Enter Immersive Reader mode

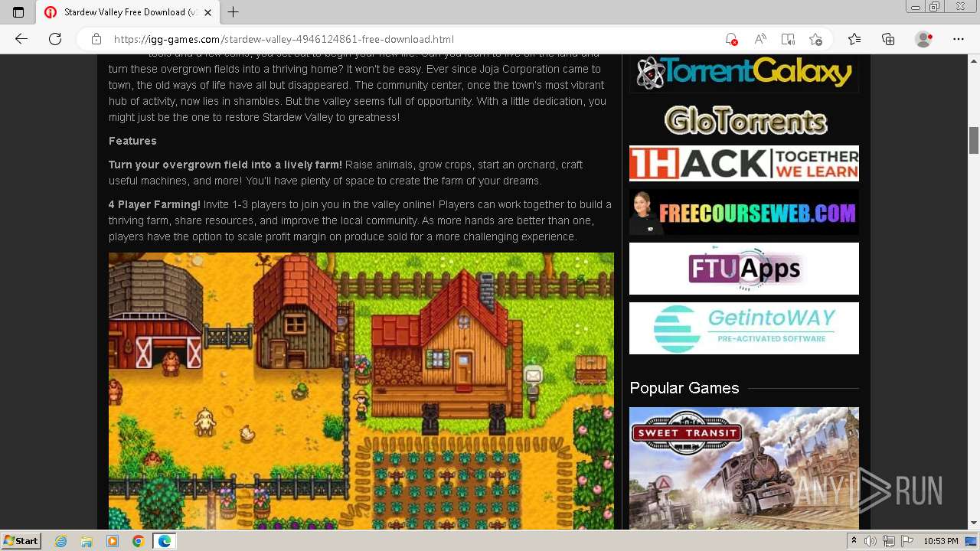788,39
